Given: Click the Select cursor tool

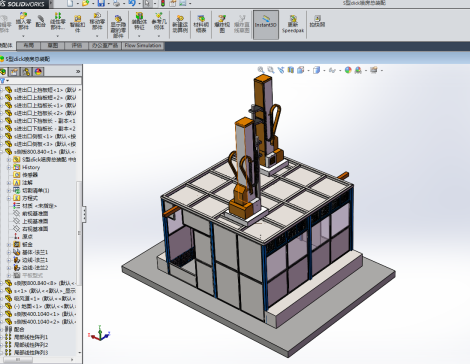Looking at the screenshot, I should pyautogui.click(x=147, y=3).
